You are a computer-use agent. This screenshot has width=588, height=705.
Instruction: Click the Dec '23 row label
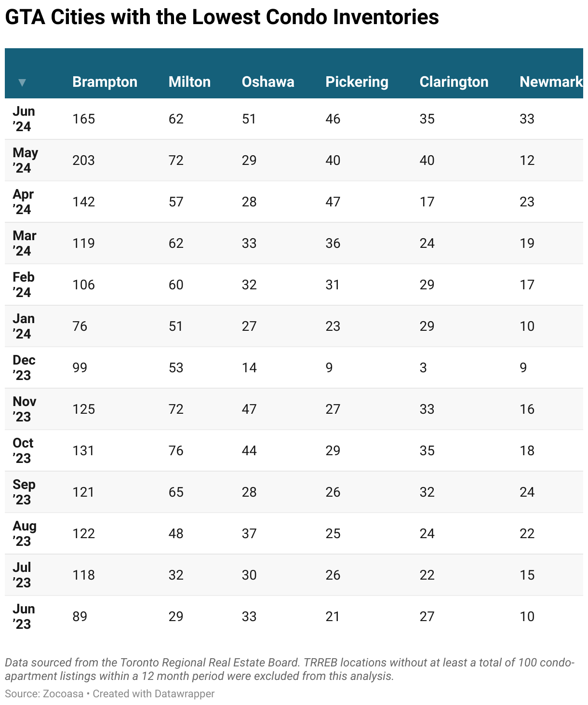24,367
